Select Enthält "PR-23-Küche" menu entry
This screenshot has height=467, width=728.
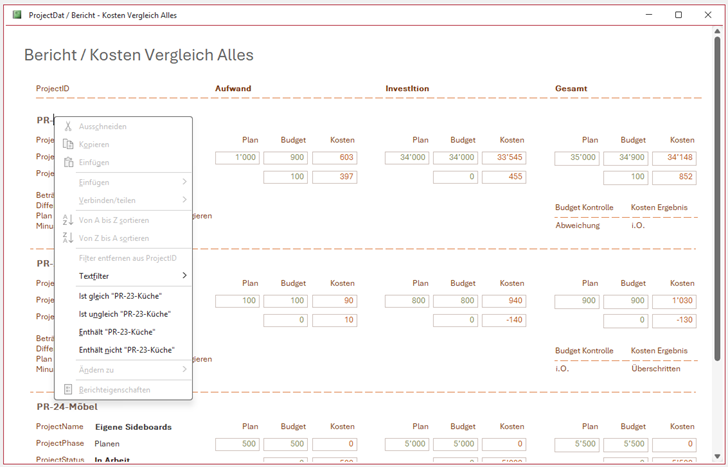pyautogui.click(x=124, y=332)
